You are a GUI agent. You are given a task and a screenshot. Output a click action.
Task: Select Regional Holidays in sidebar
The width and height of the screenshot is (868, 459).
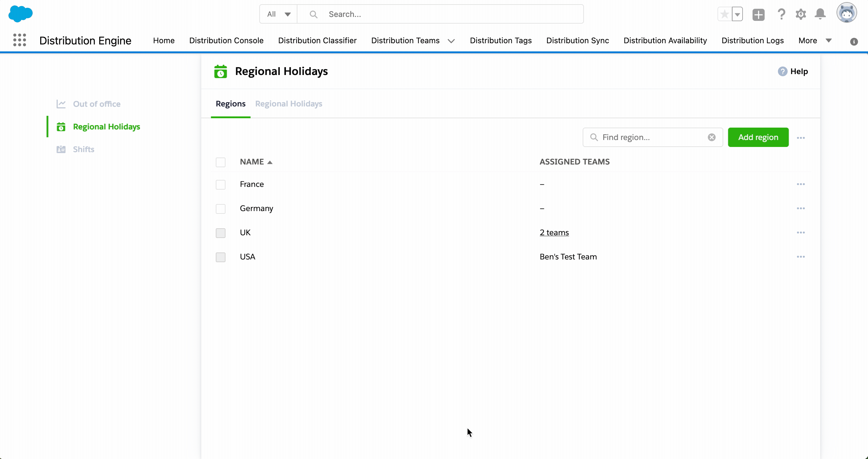coord(106,127)
